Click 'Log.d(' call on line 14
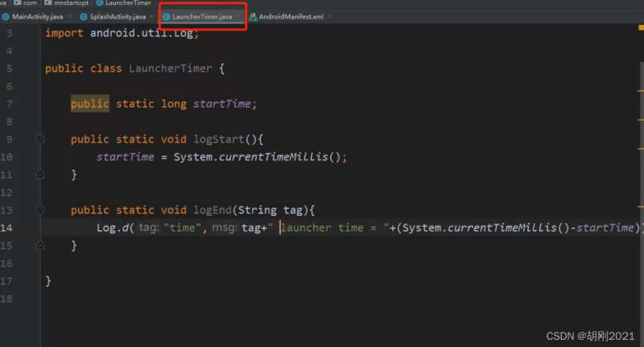This screenshot has height=347, width=644. 115,228
